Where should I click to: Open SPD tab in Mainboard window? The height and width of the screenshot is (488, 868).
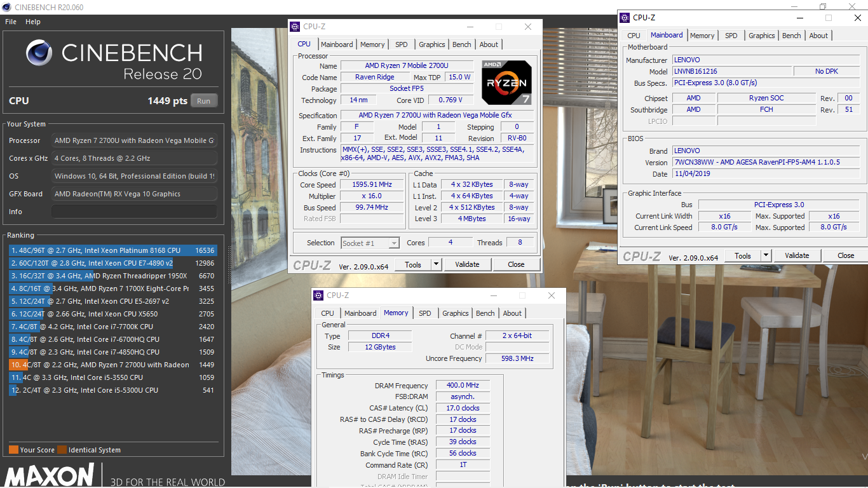pos(731,36)
